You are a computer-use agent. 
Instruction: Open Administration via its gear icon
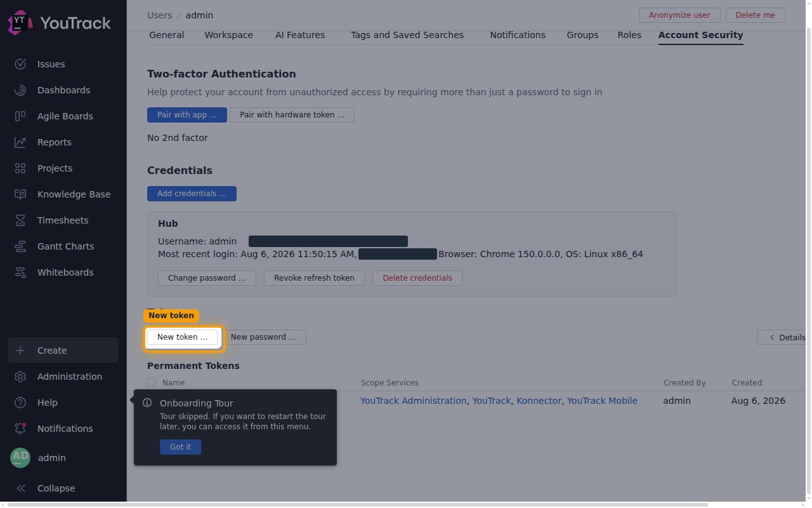(20, 377)
